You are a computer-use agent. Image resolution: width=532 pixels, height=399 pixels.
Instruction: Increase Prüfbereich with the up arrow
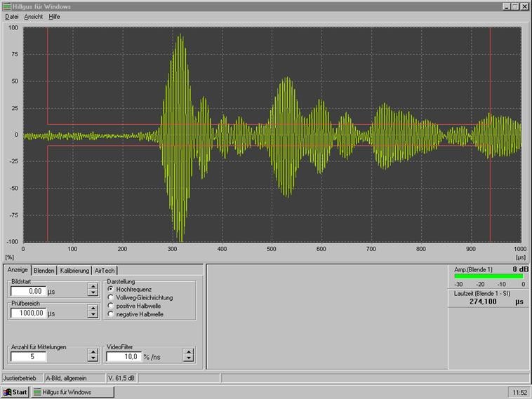93,309
